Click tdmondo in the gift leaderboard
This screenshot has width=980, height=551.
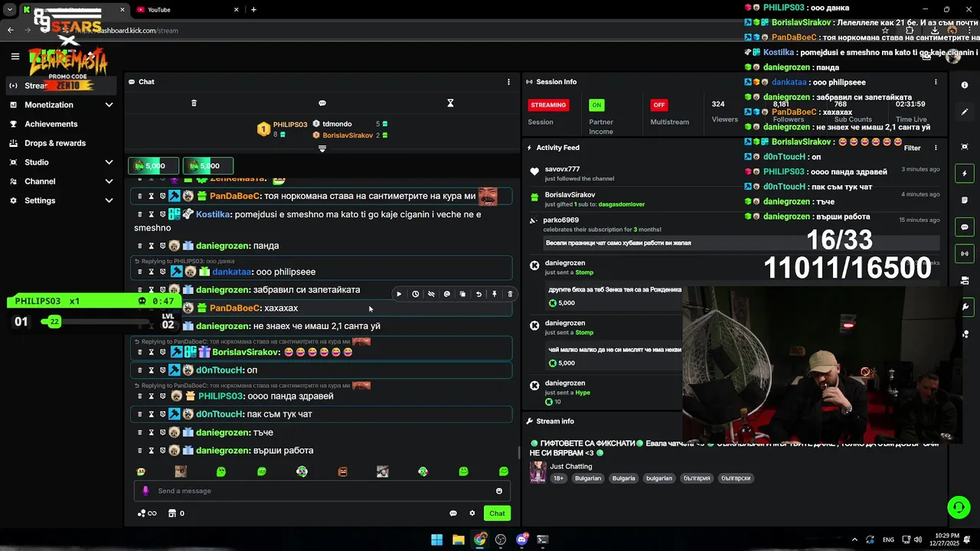[337, 124]
